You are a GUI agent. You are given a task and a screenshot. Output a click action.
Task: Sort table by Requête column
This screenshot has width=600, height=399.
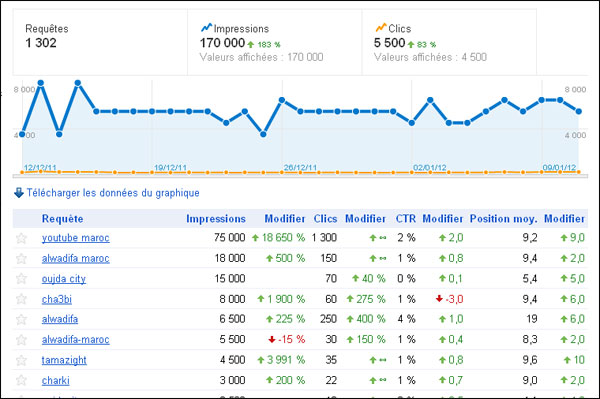62,219
